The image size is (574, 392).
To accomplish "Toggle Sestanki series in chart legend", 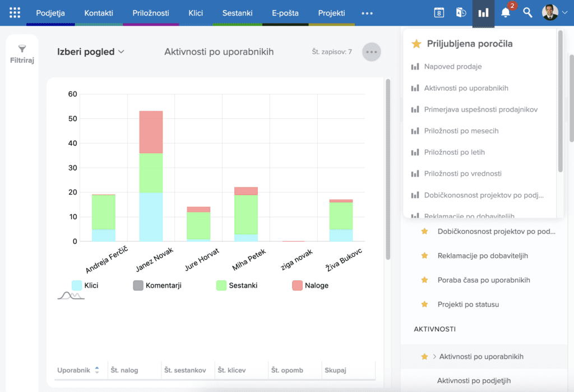I will coord(221,285).
